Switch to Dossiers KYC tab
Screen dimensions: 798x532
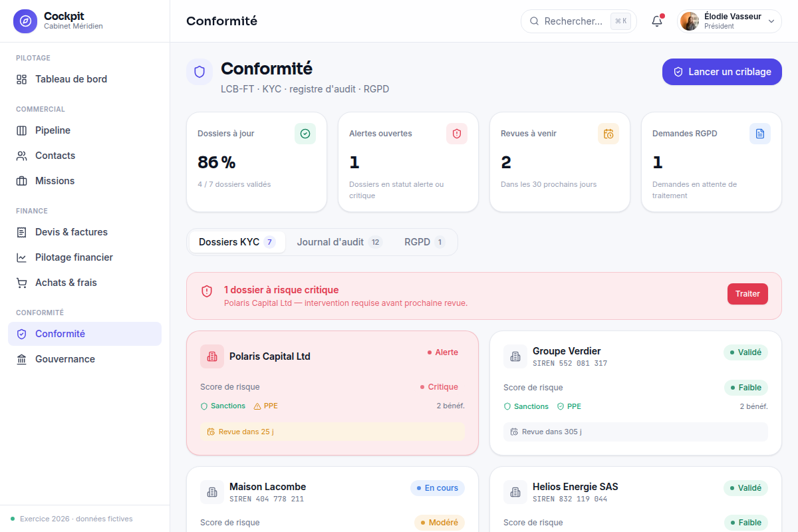click(x=237, y=242)
